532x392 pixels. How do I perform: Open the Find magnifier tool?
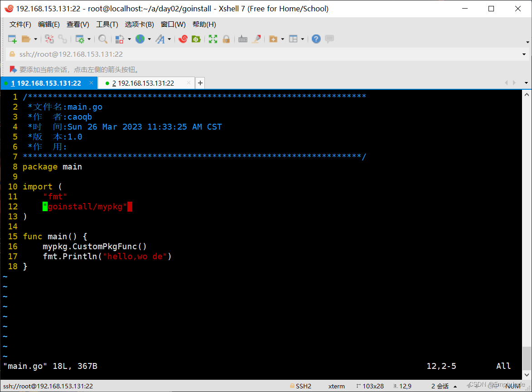103,39
